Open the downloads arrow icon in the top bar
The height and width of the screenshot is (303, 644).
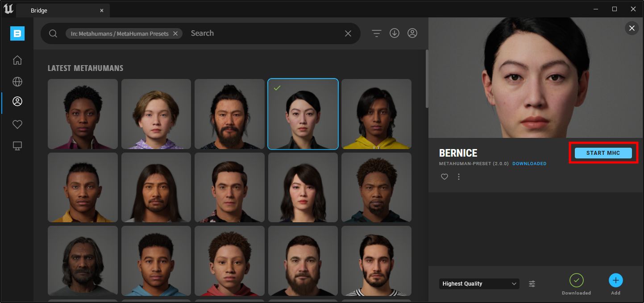pos(395,33)
